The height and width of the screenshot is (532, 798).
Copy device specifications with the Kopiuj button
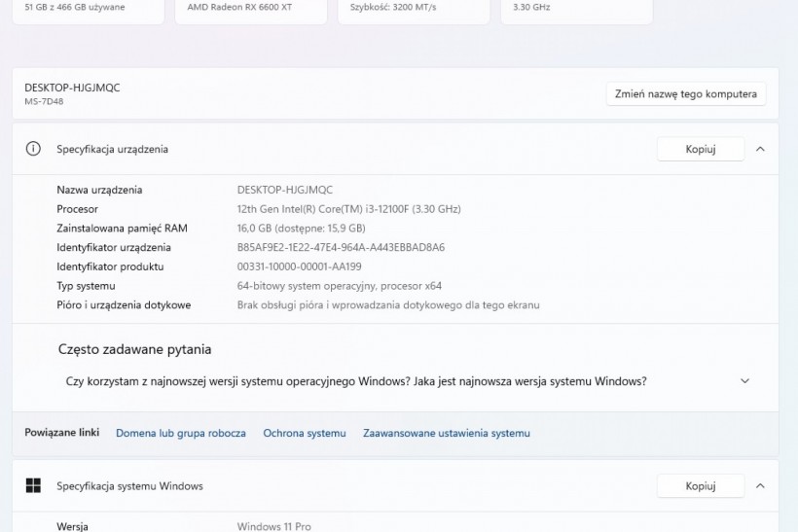(x=700, y=149)
